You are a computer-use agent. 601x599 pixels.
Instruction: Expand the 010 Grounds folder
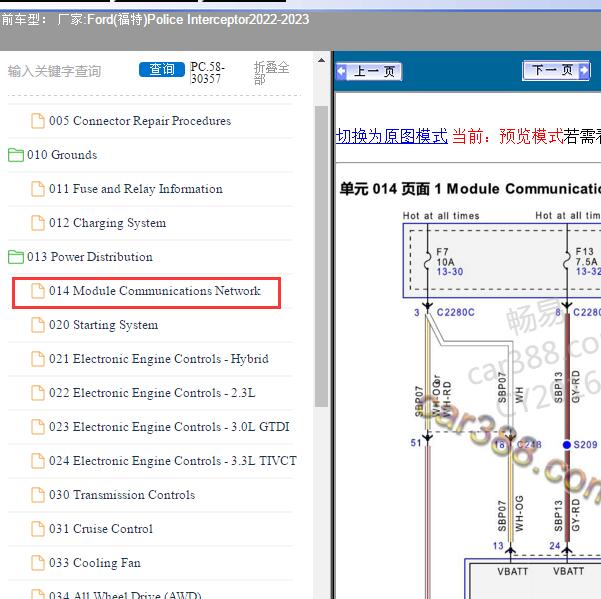tap(62, 155)
